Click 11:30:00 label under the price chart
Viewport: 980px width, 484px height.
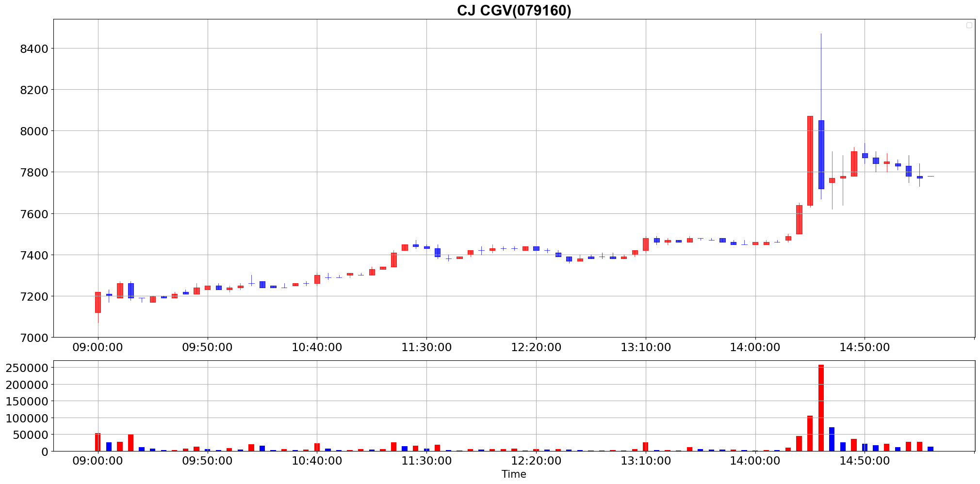point(426,347)
